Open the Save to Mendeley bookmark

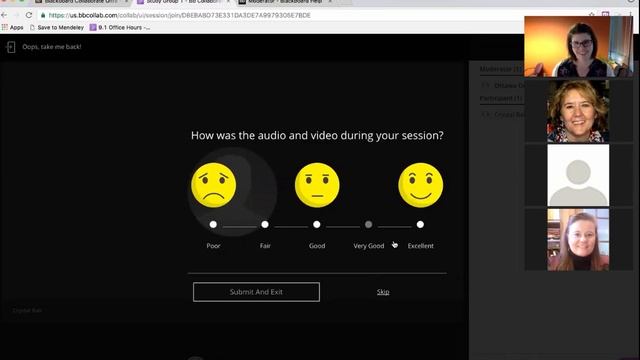[x=57, y=27]
